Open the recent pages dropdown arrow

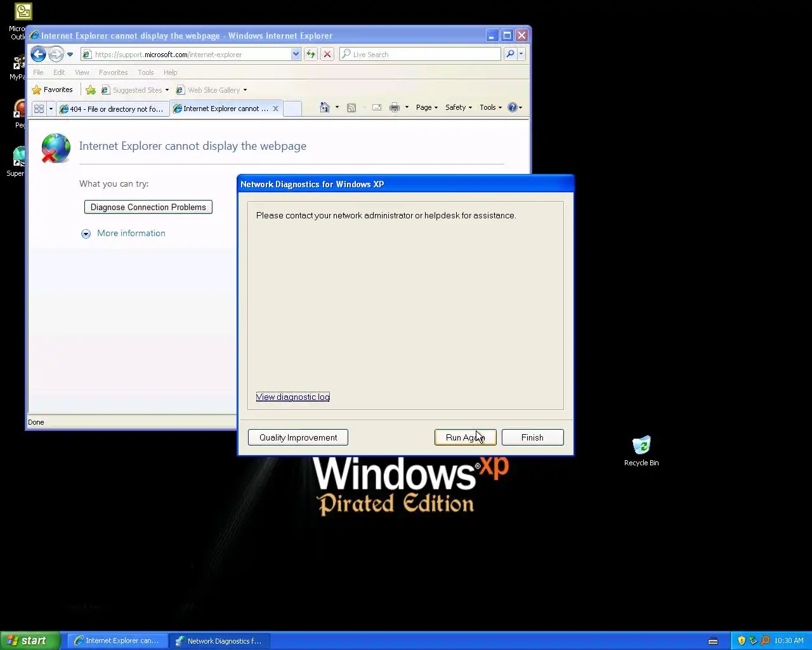point(70,55)
